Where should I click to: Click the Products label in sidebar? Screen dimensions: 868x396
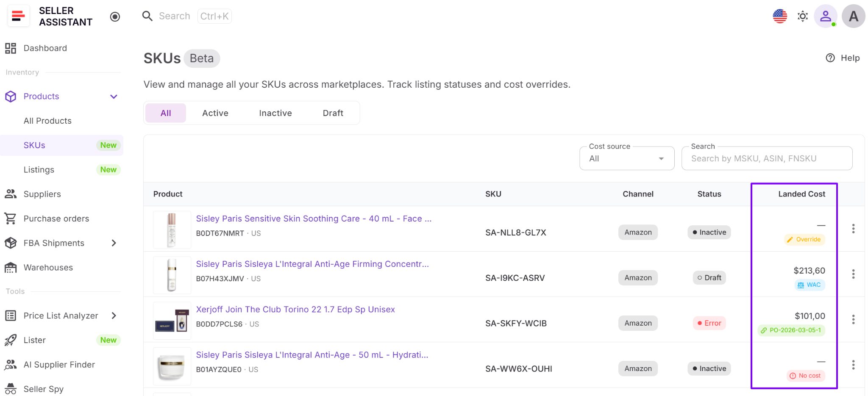point(41,97)
